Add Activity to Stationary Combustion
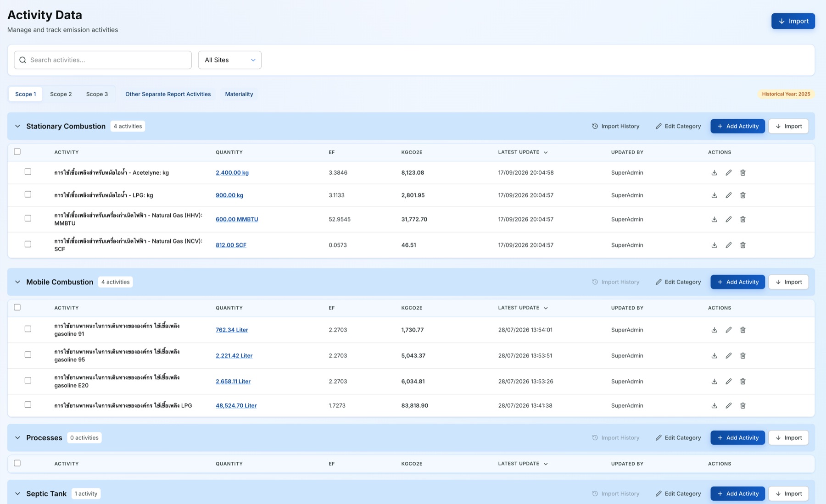 click(737, 126)
